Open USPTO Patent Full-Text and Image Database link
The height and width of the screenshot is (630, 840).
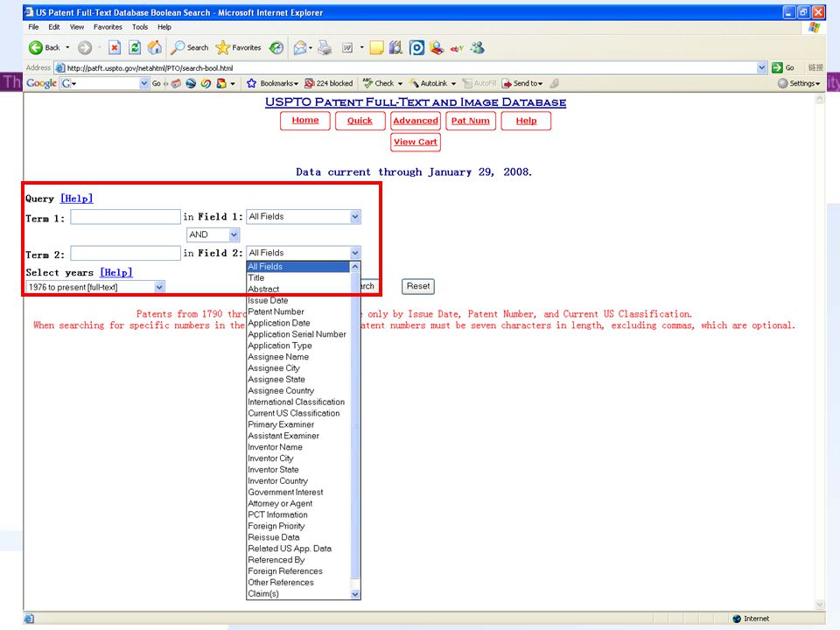coord(416,101)
